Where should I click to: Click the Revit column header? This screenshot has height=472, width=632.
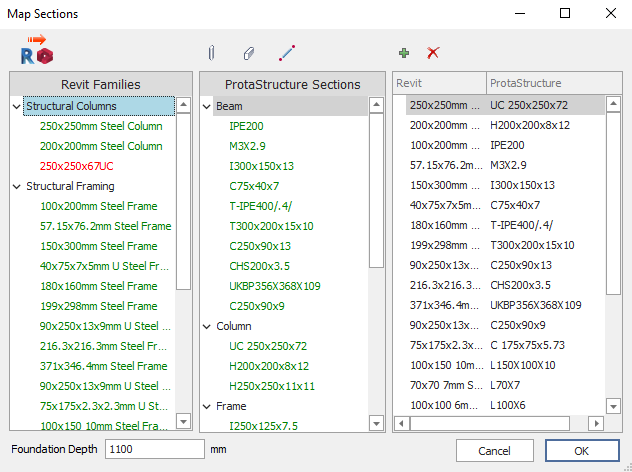pos(438,83)
